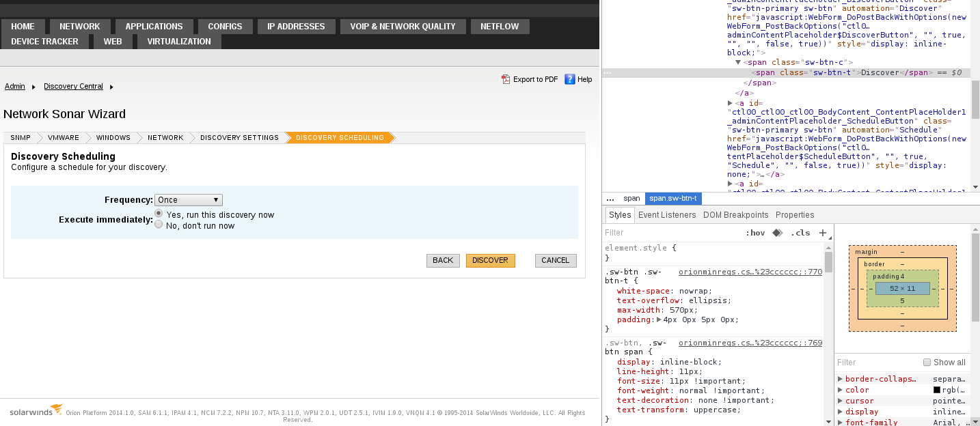The image size is (980, 426).
Task: Click the Computed pane Filter field
Action: pyautogui.click(x=878, y=363)
